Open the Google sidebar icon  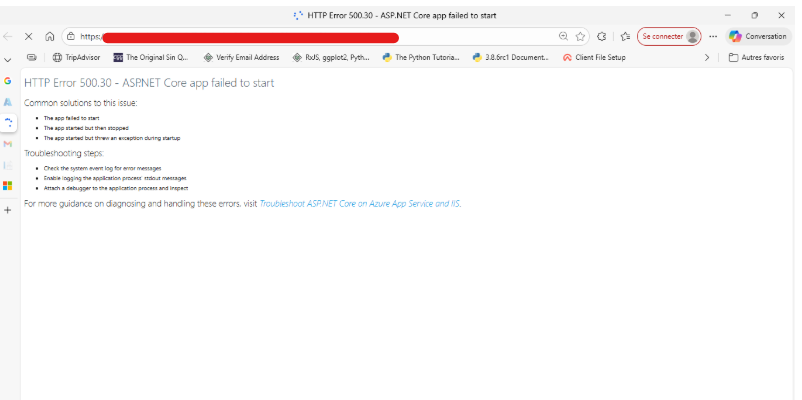pyautogui.click(x=8, y=81)
